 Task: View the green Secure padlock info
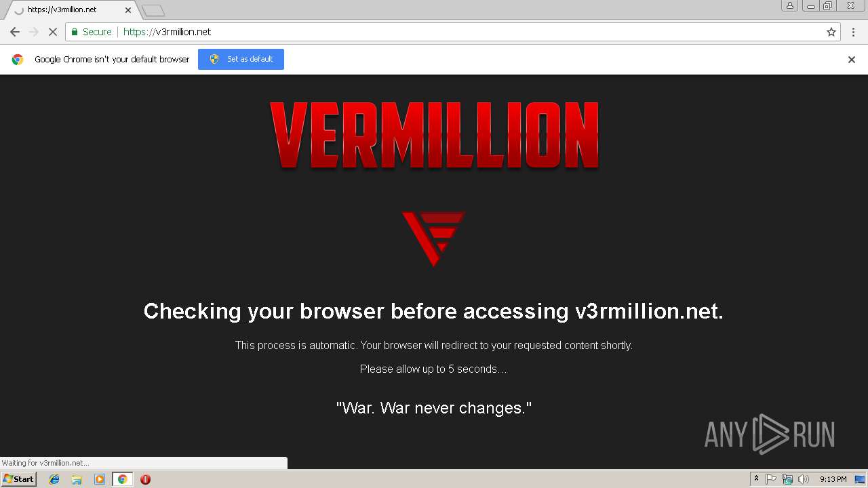pyautogui.click(x=92, y=32)
